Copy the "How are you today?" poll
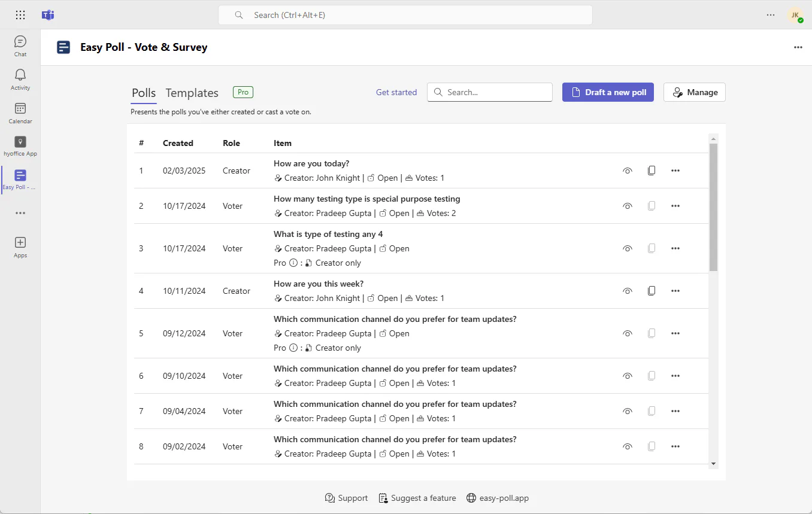Image resolution: width=812 pixels, height=514 pixels. click(652, 171)
